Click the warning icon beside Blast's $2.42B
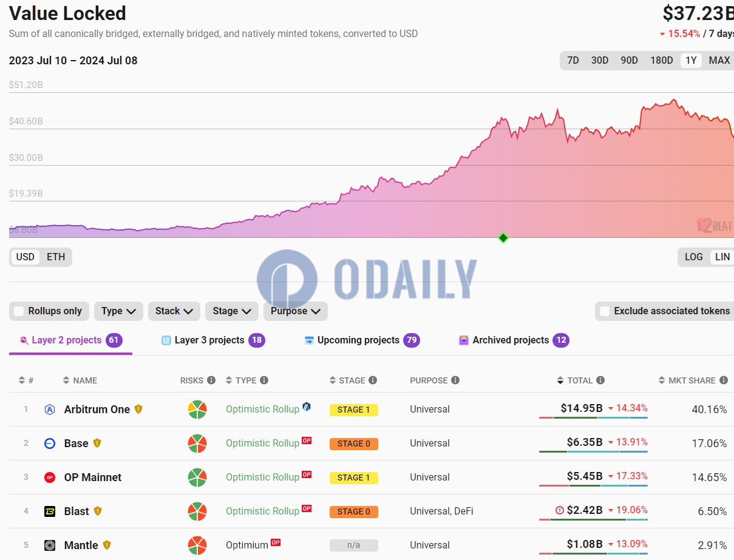734x560 pixels. pos(560,510)
